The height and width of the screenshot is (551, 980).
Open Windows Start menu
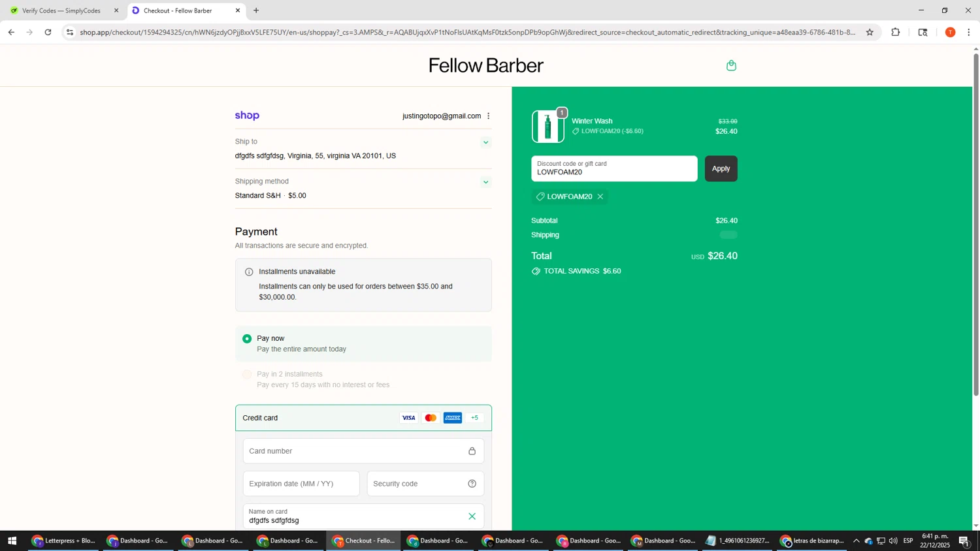coord(11,541)
